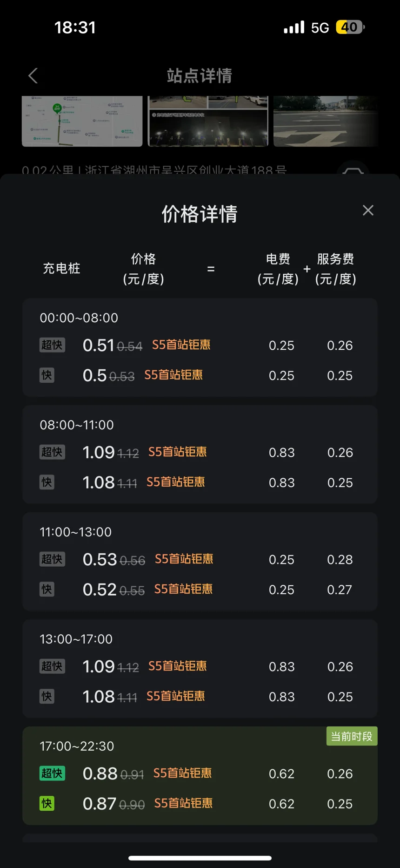Open the station map thumbnail
Image resolution: width=400 pixels, height=868 pixels.
click(x=82, y=121)
